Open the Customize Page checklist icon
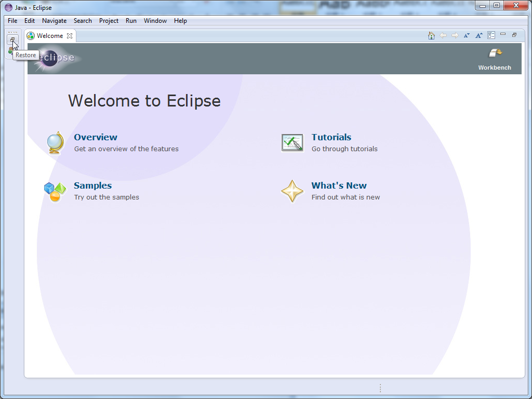This screenshot has height=399, width=532. [491, 35]
